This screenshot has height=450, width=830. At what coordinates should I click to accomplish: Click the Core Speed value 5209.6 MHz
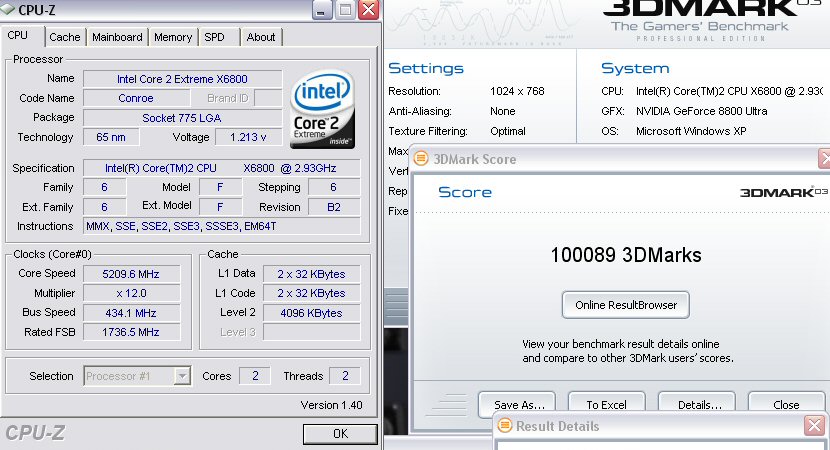click(x=131, y=274)
